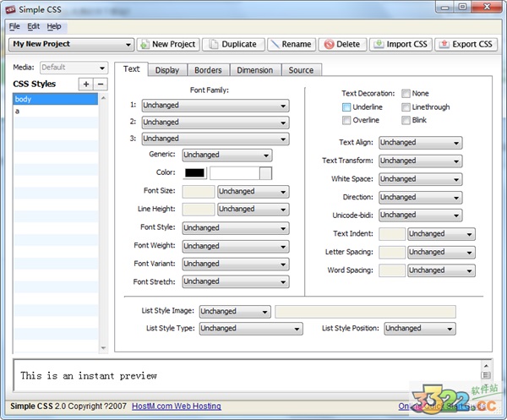
Task: Open the Text Align dropdown
Action: pos(420,143)
